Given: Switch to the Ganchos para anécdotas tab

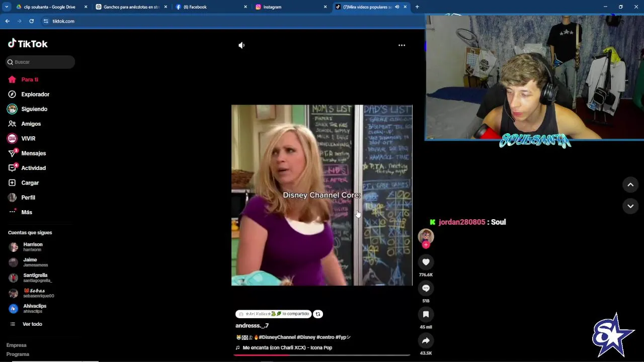Looking at the screenshot, I should click(131, 7).
